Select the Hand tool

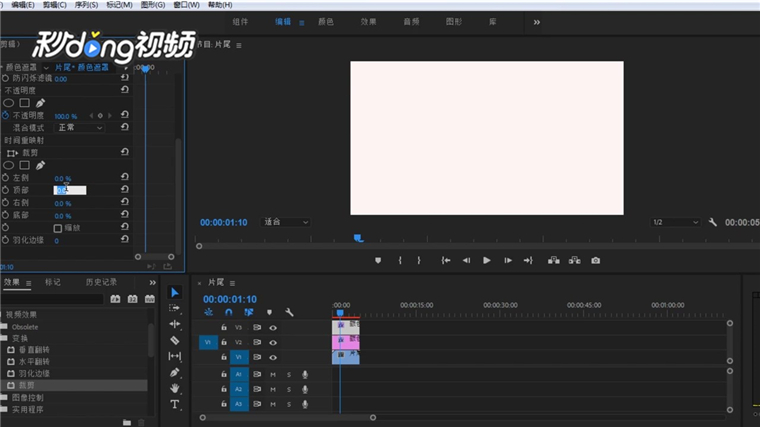(x=174, y=388)
